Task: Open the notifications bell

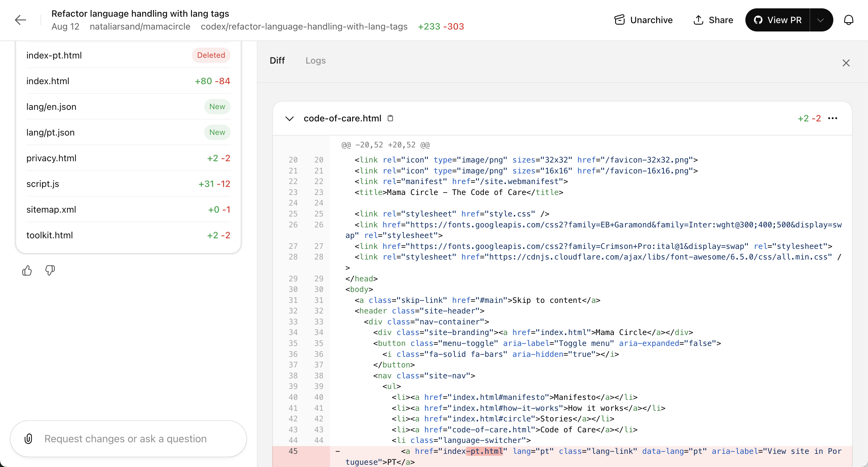Action: click(x=848, y=20)
